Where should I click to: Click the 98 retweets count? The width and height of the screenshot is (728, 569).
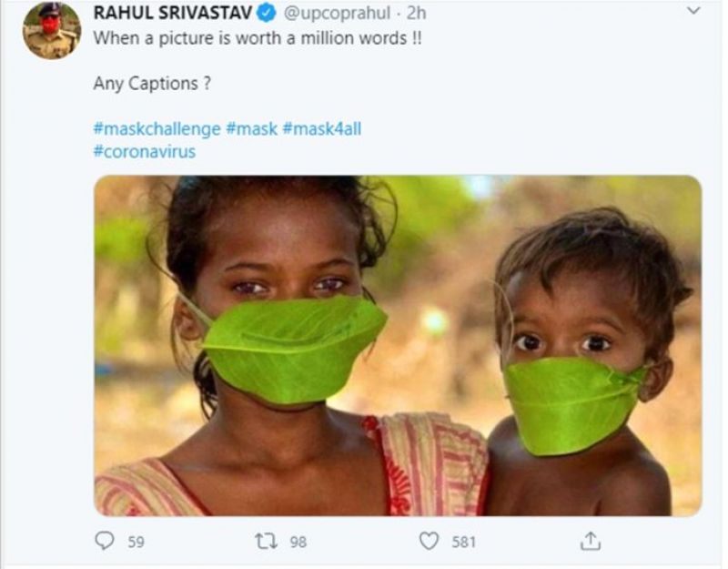[x=298, y=542]
